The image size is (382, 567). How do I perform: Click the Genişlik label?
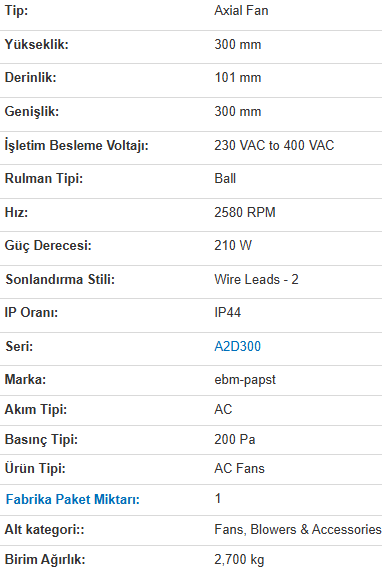[32, 111]
